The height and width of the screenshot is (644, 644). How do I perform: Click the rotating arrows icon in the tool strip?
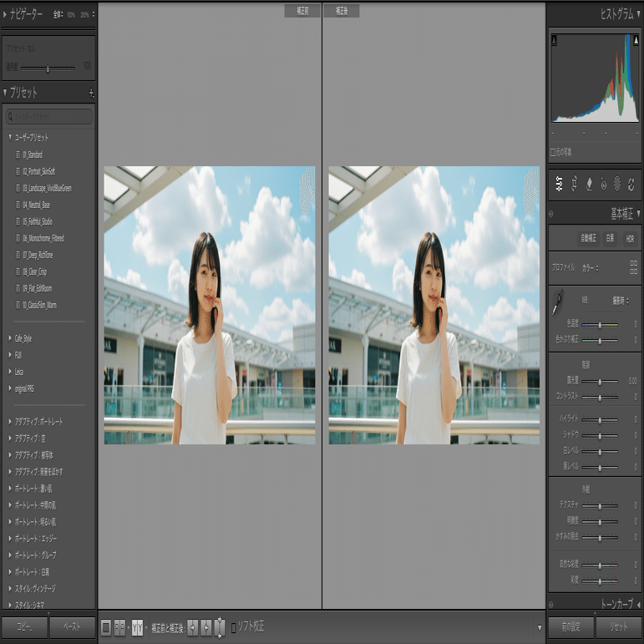631,184
